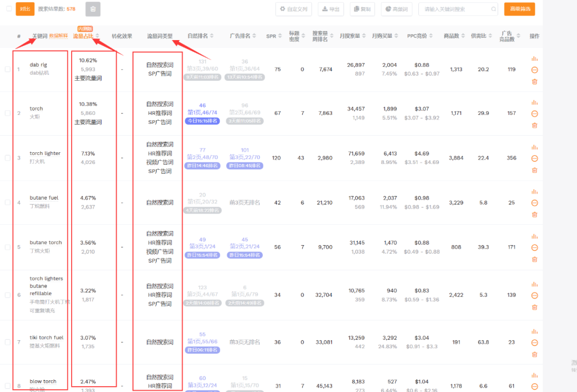The image size is (577, 392).
Task: Open more-options icon for blow torch
Action: point(535,387)
